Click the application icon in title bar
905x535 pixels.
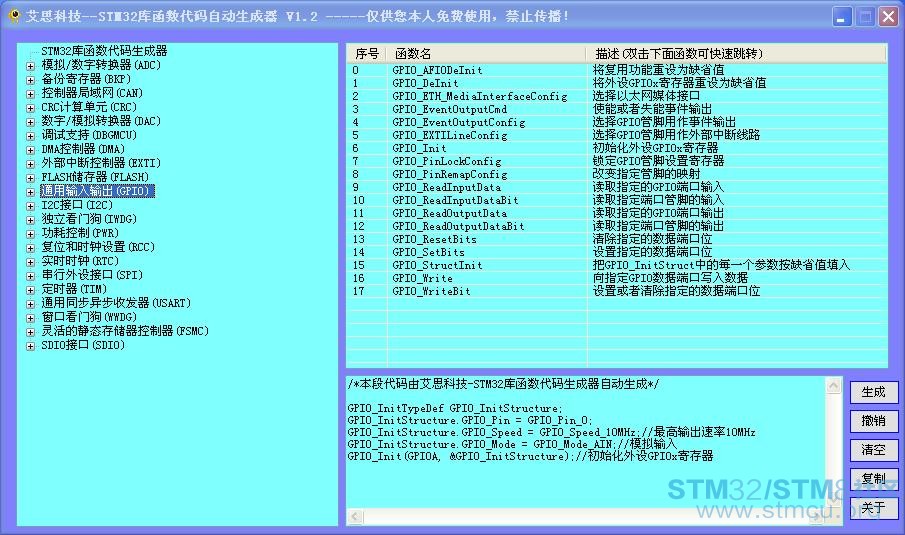14,16
